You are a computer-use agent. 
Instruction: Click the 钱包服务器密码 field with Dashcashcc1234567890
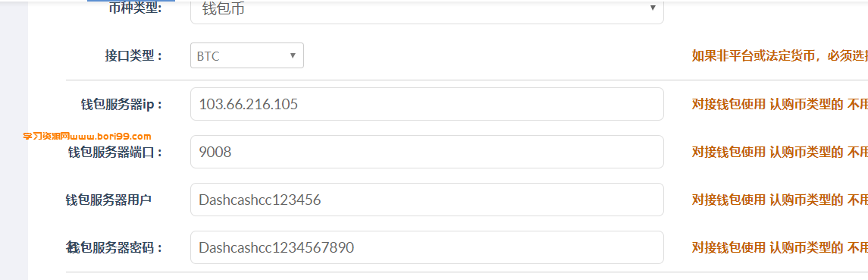[x=427, y=247]
